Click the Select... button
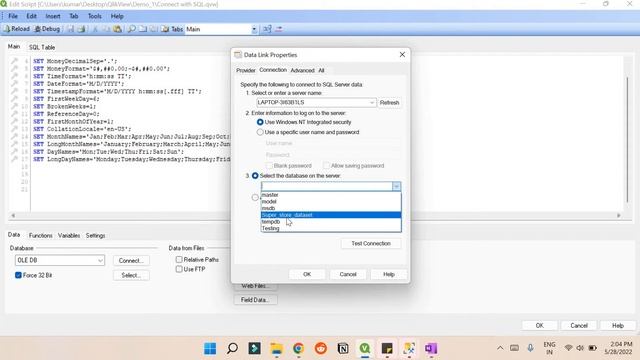 click(131, 276)
